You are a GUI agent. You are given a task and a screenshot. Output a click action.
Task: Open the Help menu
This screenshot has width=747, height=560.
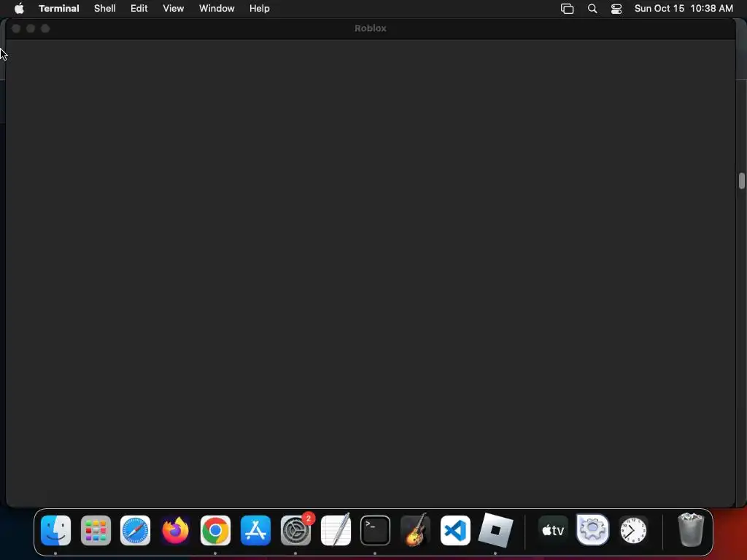pyautogui.click(x=260, y=8)
